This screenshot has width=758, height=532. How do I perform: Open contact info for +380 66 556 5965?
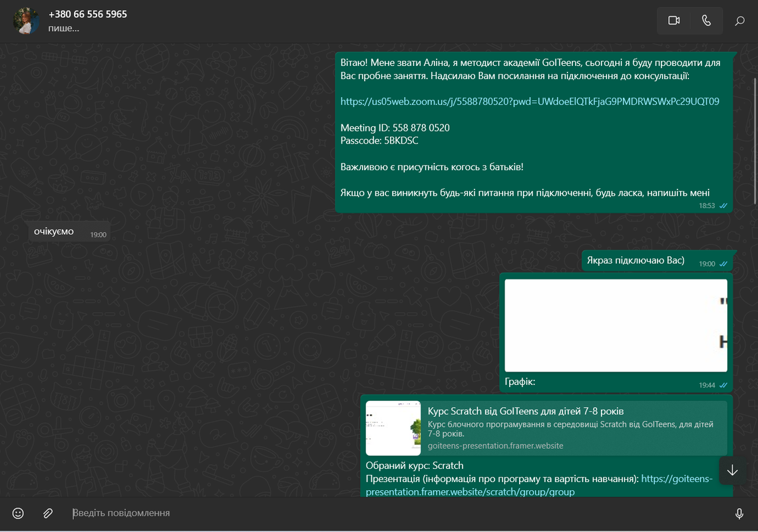87,14
